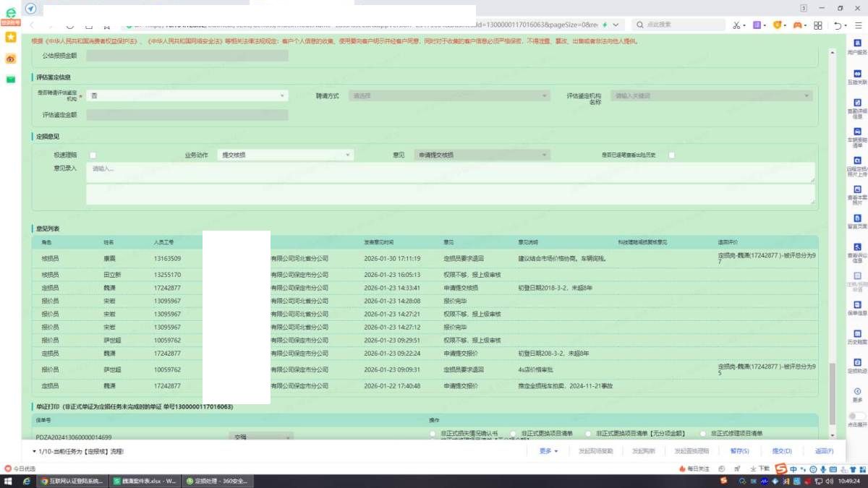The height and width of the screenshot is (488, 868).
Task: Click the Weibo icon in left sidebar
Action: point(11,59)
